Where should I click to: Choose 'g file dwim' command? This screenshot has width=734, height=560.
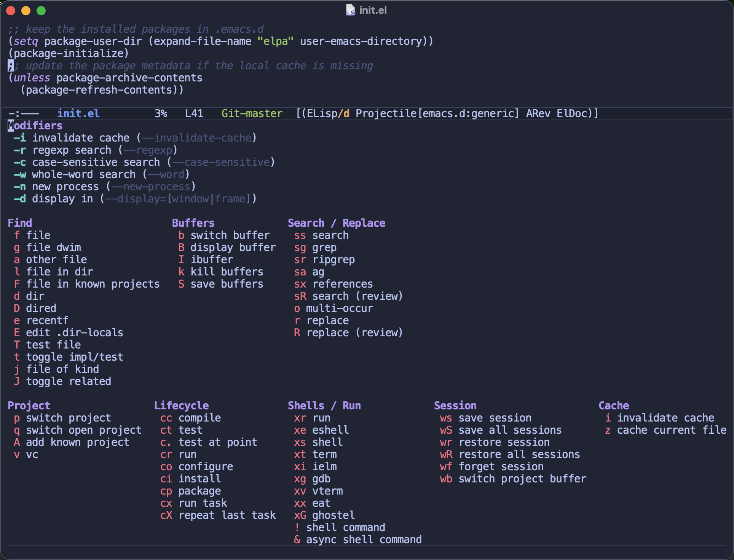click(x=47, y=247)
